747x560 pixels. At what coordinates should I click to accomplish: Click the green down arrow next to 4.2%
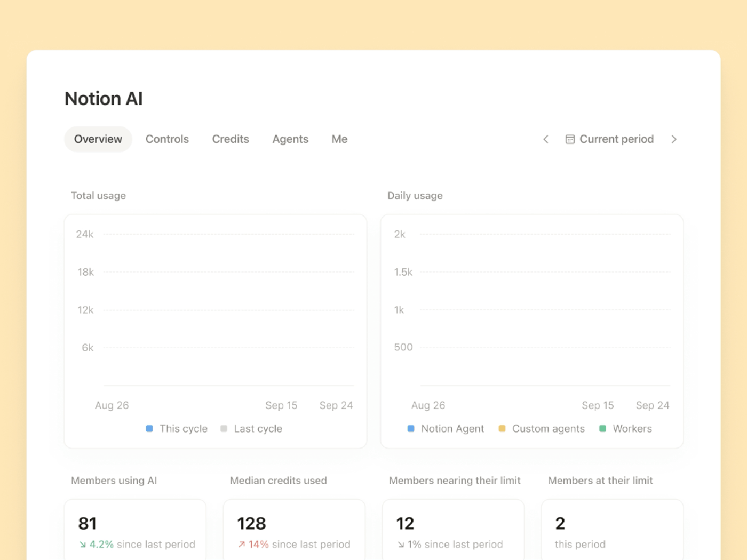point(83,545)
